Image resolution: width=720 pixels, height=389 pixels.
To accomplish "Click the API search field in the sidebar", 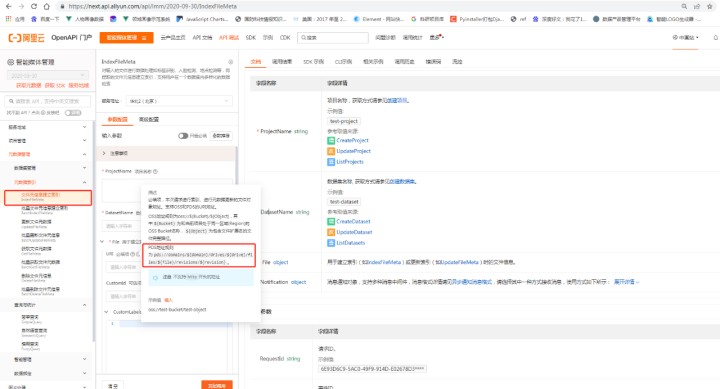I will point(48,101).
